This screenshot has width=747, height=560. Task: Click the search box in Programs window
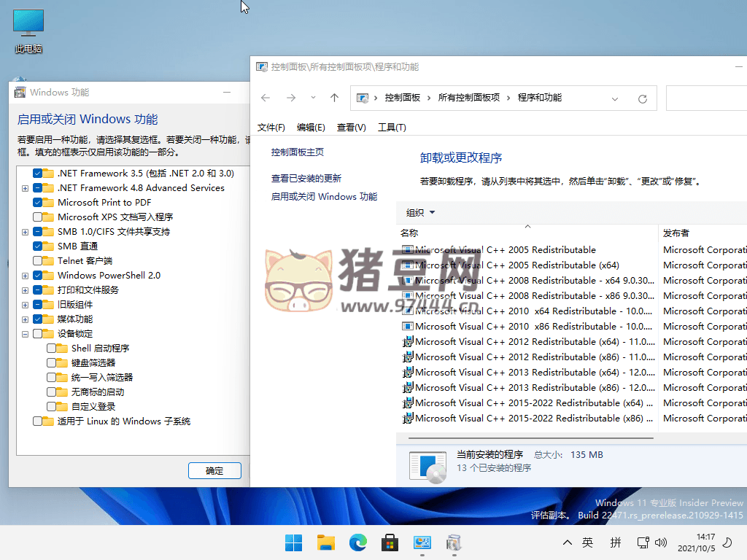point(706,98)
